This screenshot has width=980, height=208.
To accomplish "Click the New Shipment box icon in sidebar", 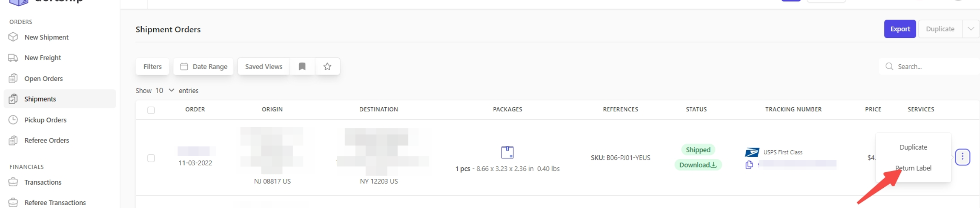I will tap(13, 37).
